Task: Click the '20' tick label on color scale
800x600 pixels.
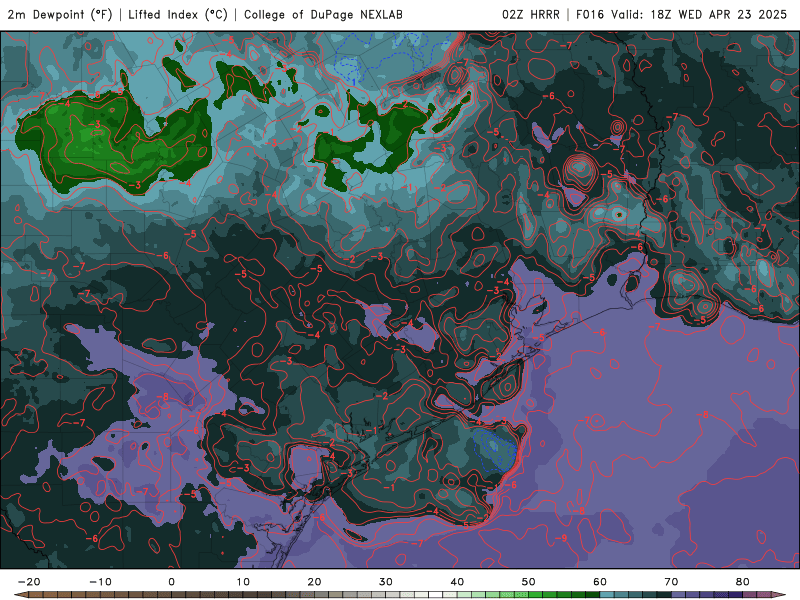Action: coord(314,582)
